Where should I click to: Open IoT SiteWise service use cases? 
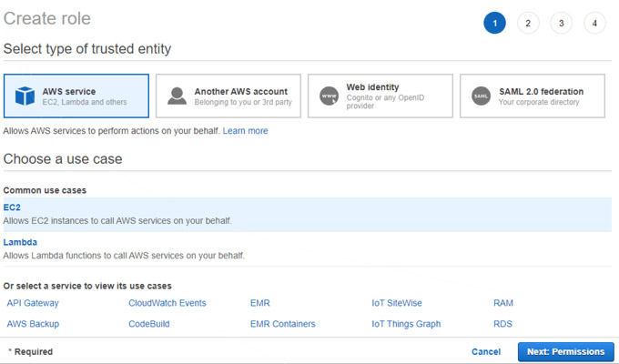click(x=397, y=303)
